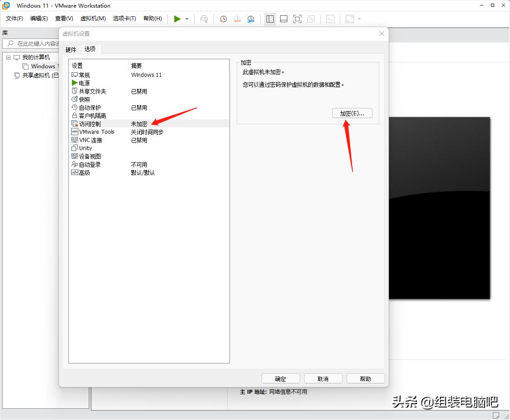Take a snapshot of the virtual machine
Viewport: 510px width, 420px height.
click(x=223, y=19)
